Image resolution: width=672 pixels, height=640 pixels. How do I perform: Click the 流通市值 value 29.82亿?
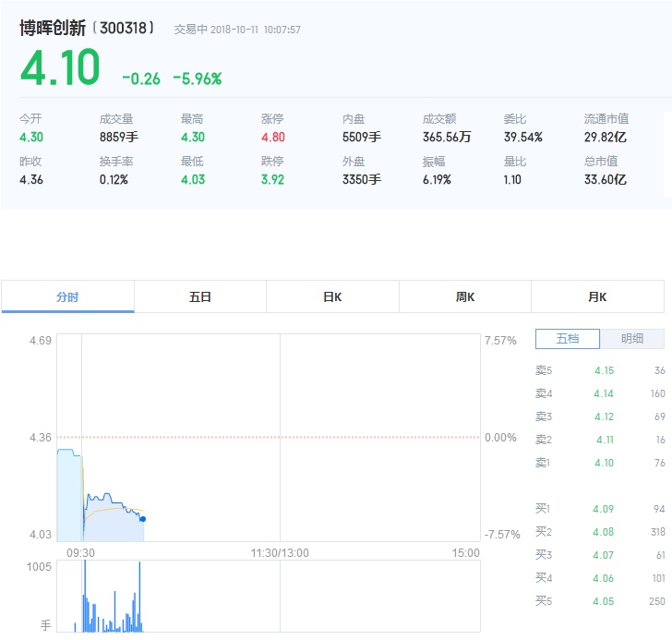(606, 138)
